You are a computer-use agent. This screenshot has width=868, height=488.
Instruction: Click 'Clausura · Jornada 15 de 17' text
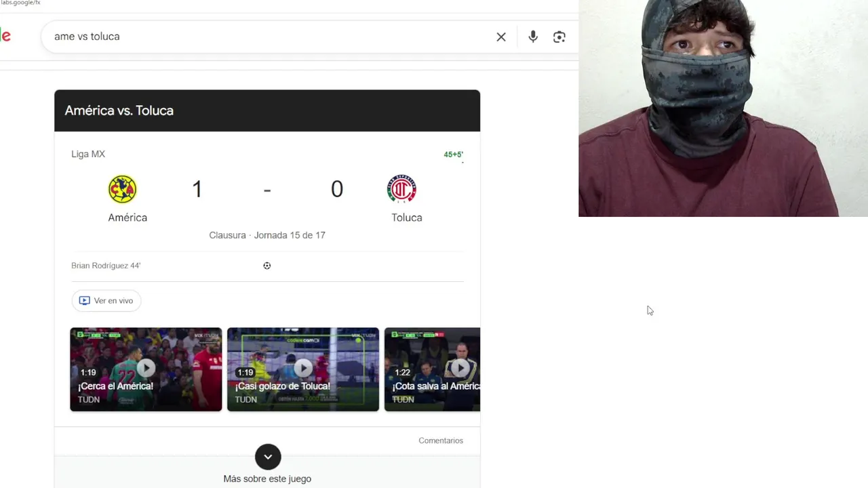[x=267, y=235]
